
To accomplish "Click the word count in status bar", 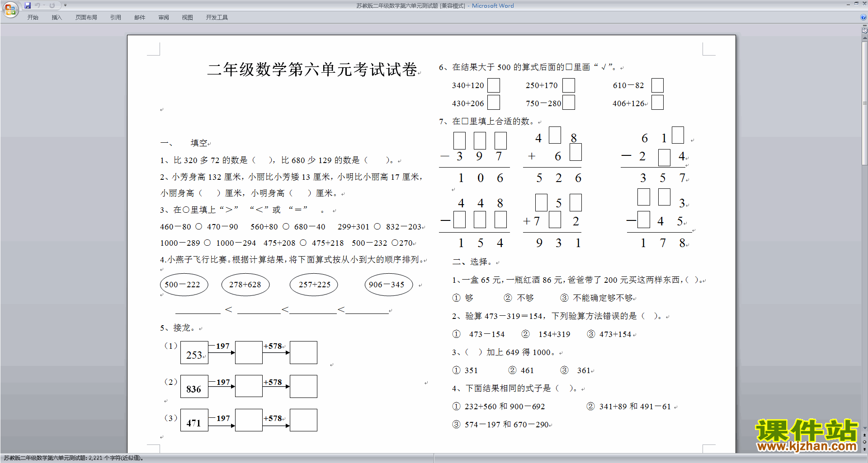I will pyautogui.click(x=74, y=458).
